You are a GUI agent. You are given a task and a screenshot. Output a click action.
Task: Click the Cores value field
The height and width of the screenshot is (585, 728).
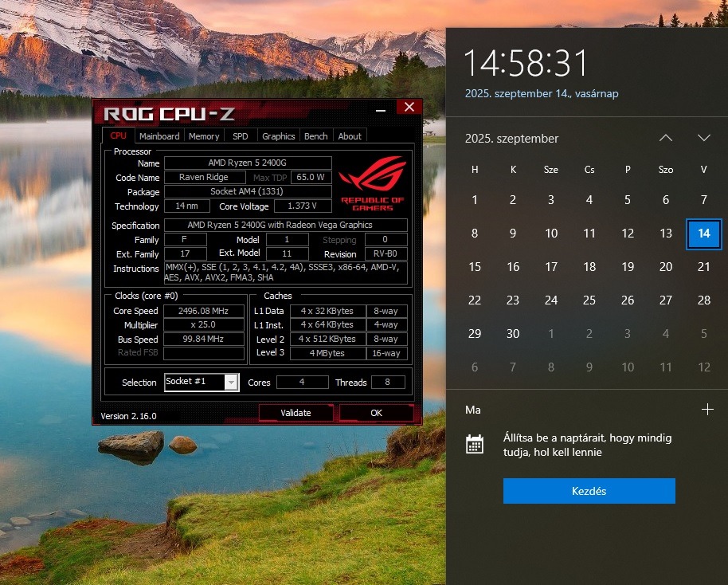pos(302,382)
